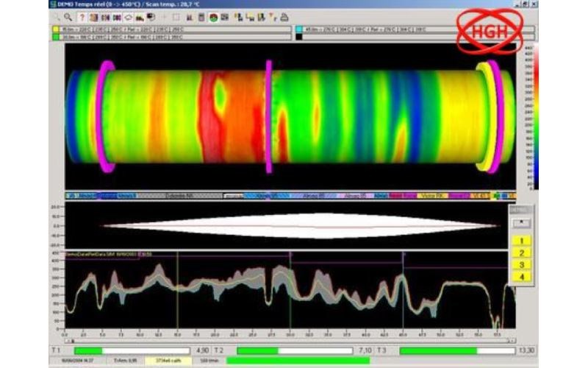588x368 pixels.
Task: Click the magnifier zoom tool in toolbar
Action: [68, 16]
